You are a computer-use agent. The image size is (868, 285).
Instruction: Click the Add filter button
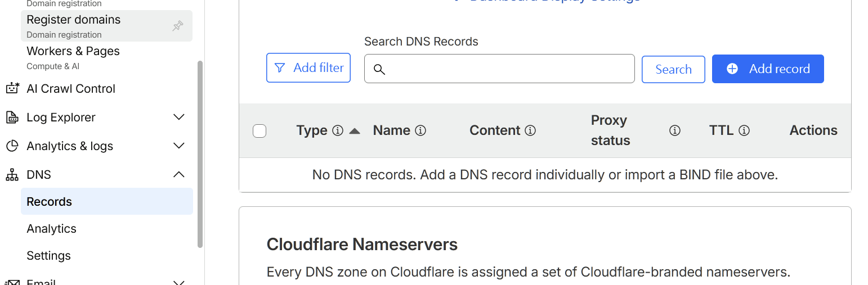point(308,67)
